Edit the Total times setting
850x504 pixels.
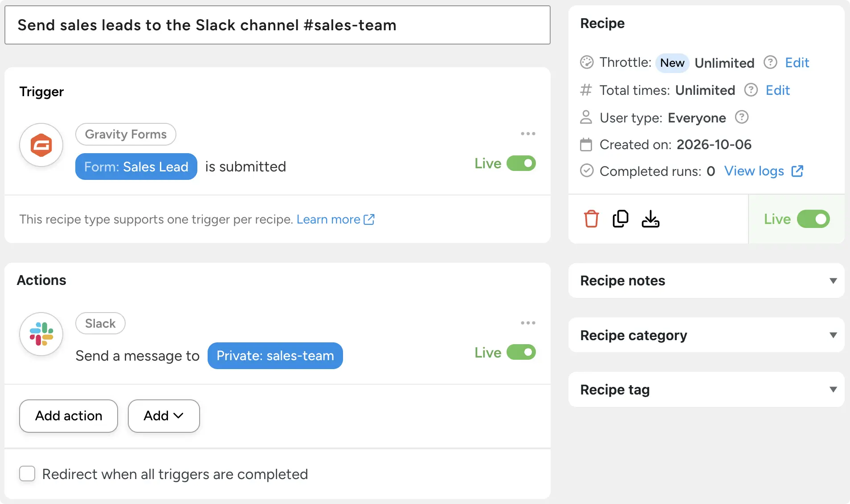[x=778, y=90]
